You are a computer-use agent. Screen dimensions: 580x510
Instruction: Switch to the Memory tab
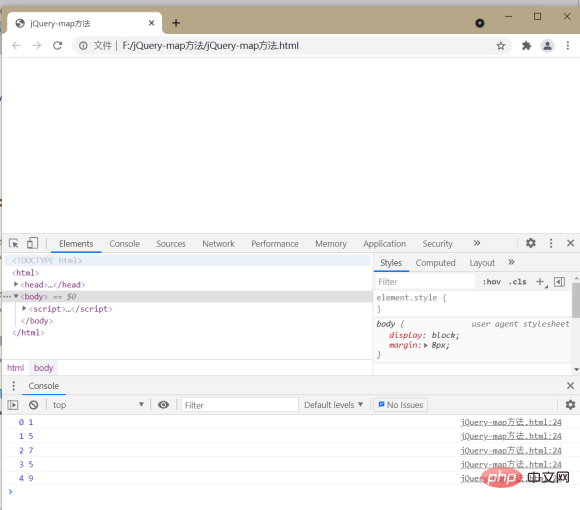coord(331,244)
